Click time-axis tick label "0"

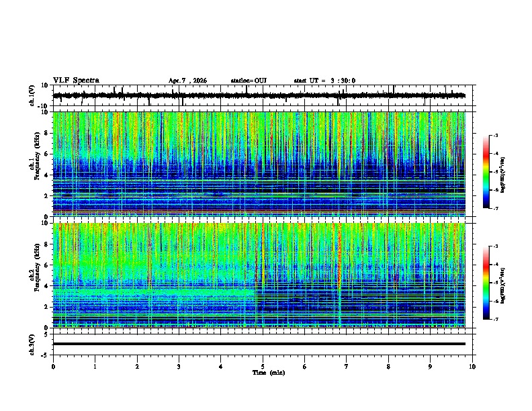[x=53, y=367]
